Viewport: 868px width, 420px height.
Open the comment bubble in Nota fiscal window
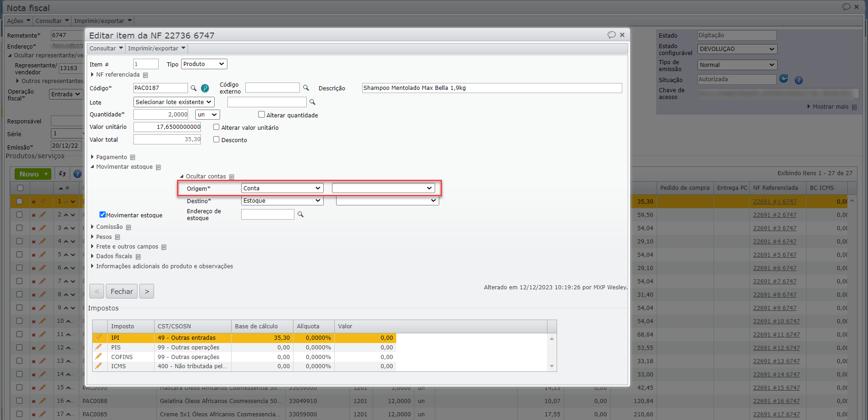tap(846, 7)
